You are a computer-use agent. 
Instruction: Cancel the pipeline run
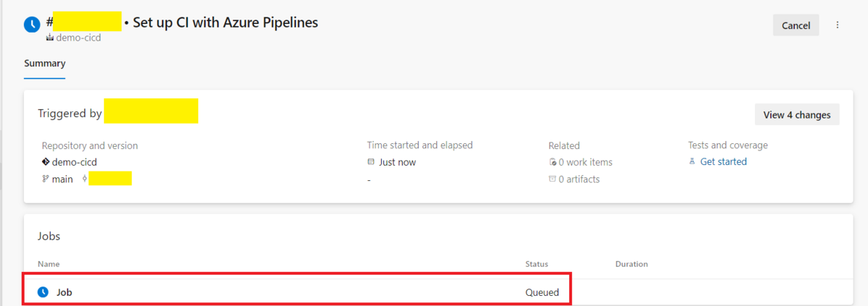pyautogui.click(x=796, y=25)
